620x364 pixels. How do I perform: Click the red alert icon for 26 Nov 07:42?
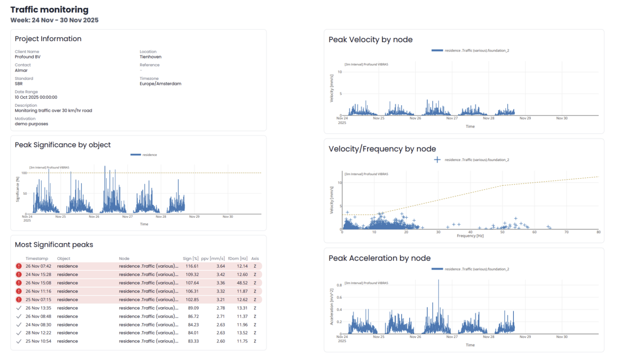pos(19,266)
